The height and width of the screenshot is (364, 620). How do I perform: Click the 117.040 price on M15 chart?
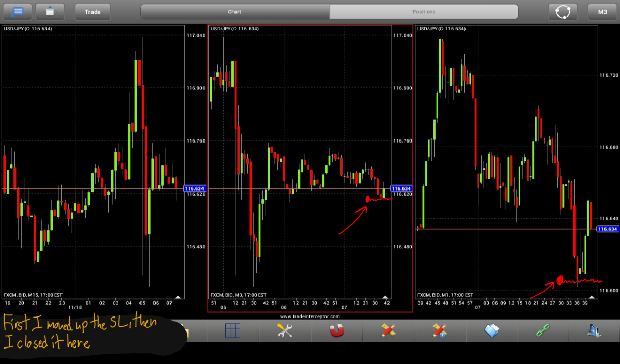click(x=195, y=35)
